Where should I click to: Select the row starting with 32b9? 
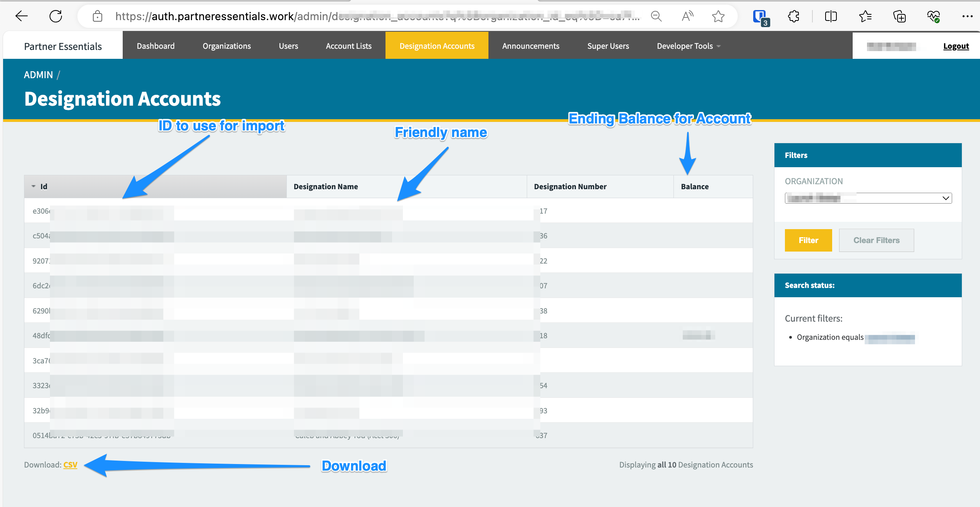click(x=389, y=411)
